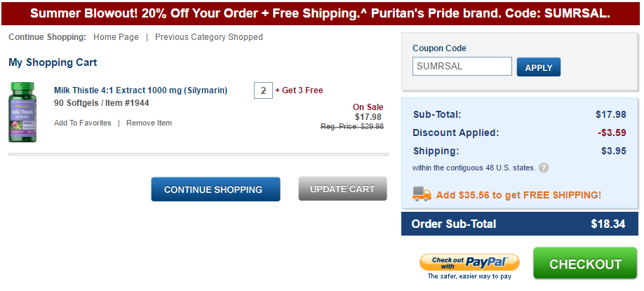Click the green Checkout button

pos(585,264)
